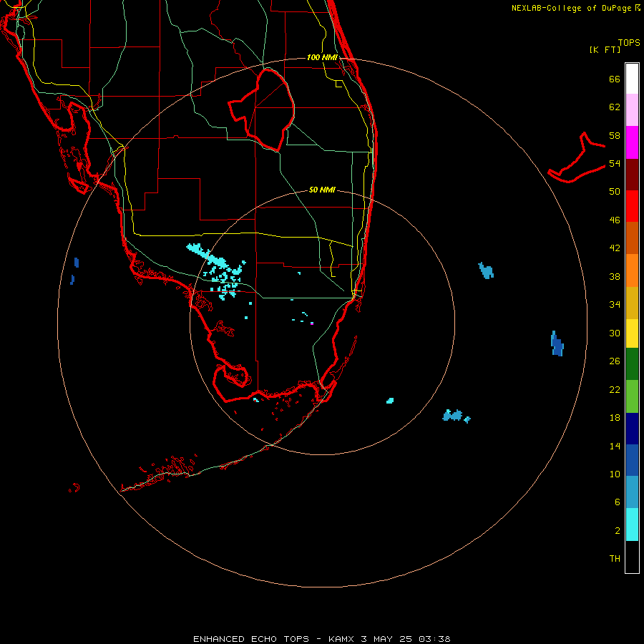This screenshot has width=644, height=644.
Task: Click the 42 legend value
Action: click(615, 248)
